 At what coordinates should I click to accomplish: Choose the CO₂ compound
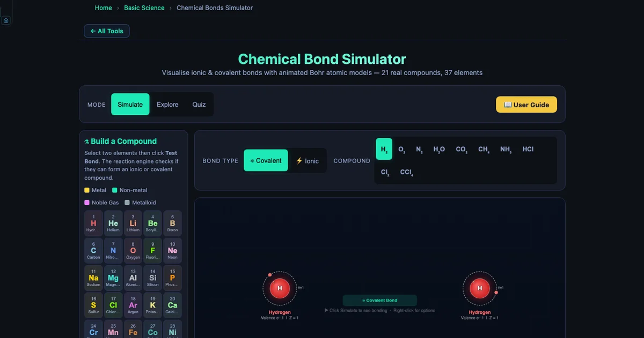462,149
